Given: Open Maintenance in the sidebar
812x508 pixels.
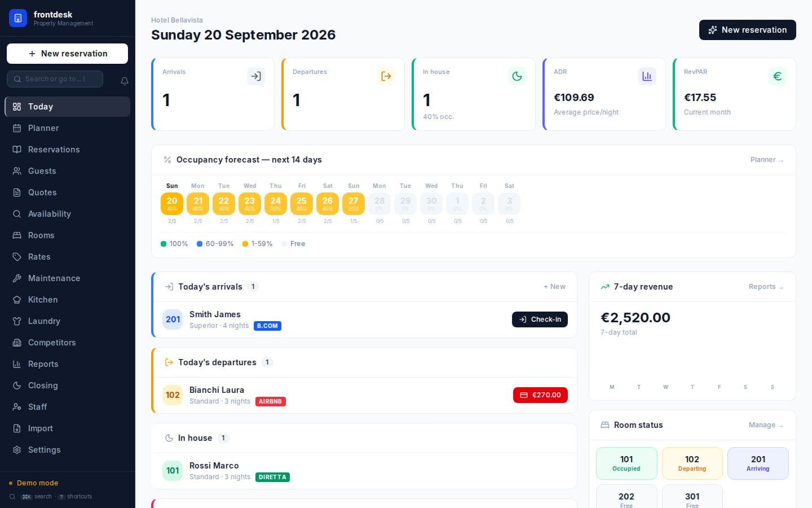Looking at the screenshot, I should [67, 278].
